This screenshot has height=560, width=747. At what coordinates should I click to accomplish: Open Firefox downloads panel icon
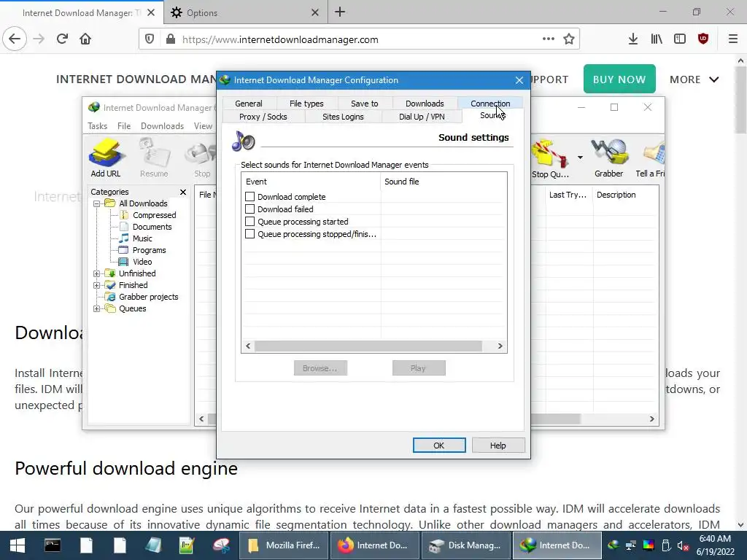click(632, 39)
